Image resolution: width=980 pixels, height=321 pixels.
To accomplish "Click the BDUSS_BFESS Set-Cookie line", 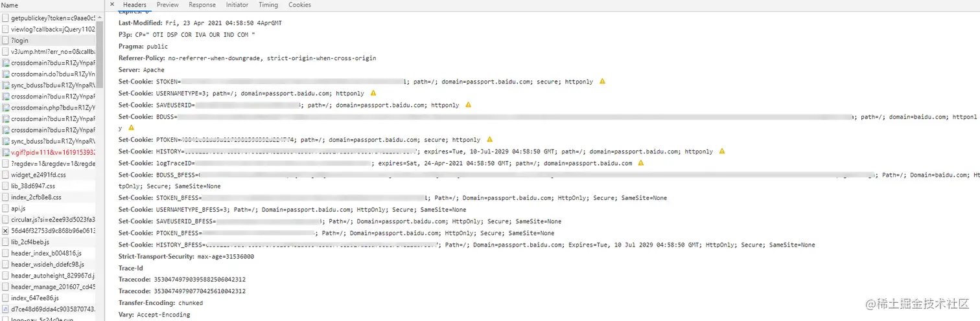I will [549, 181].
